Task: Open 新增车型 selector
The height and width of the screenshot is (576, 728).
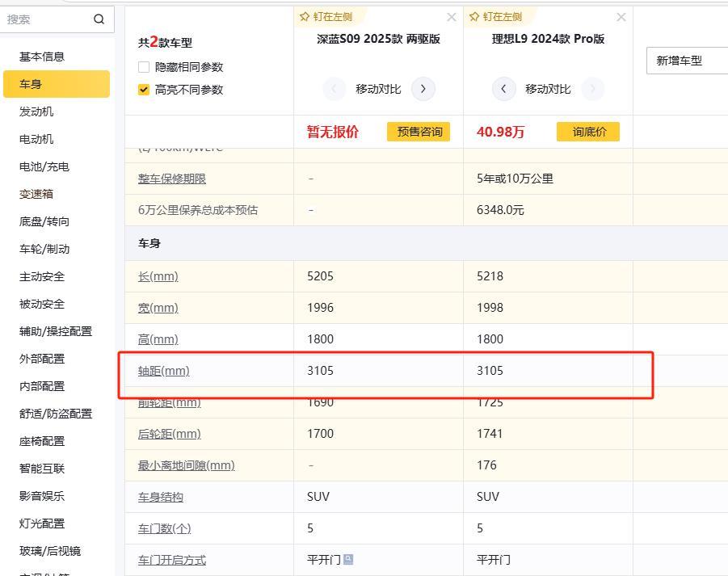Action: pos(687,61)
